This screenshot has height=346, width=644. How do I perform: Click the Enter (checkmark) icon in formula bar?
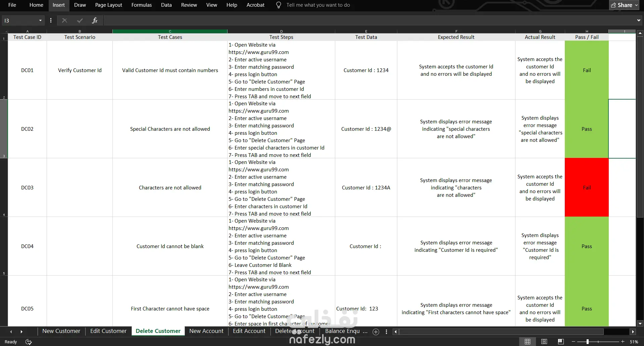[x=80, y=20]
